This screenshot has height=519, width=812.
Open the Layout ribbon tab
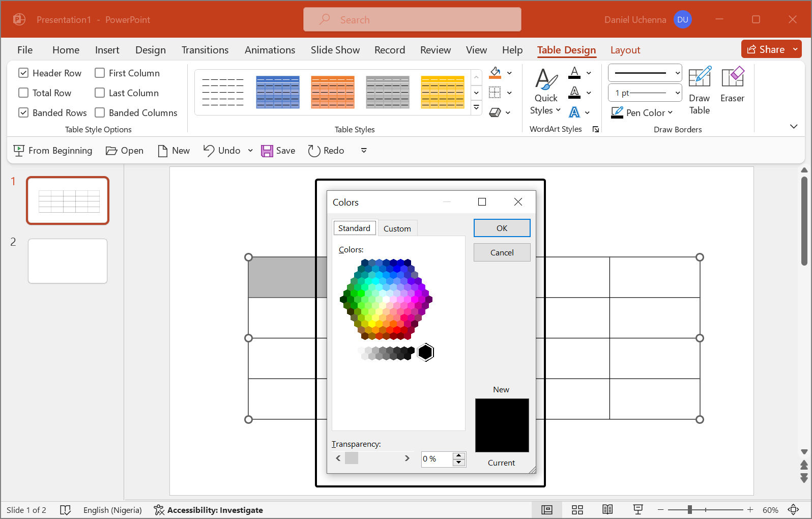tap(625, 50)
